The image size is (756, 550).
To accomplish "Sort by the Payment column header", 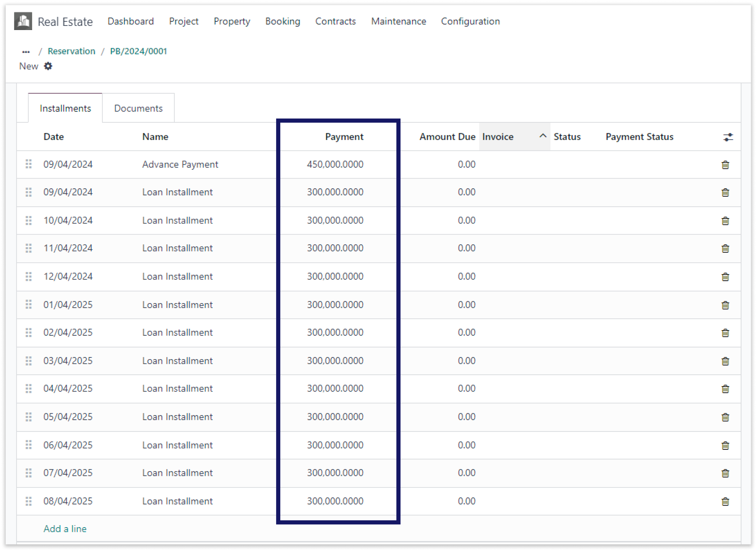I will tap(344, 137).
